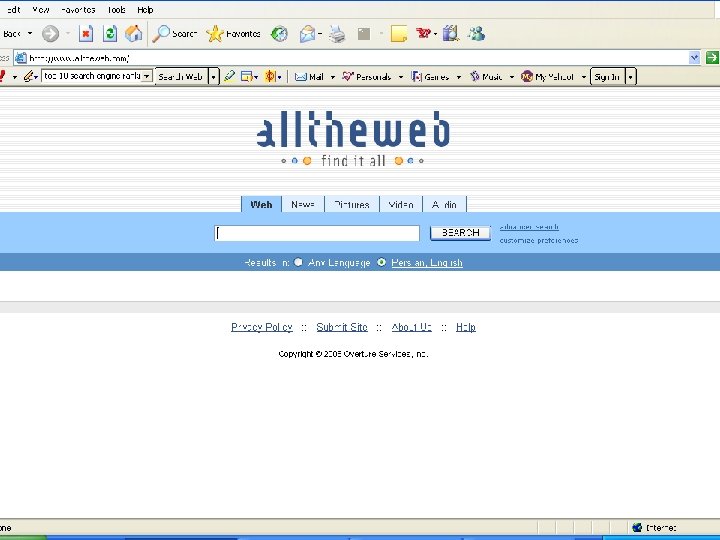720x540 pixels.
Task: Select the Web search tab
Action: [261, 204]
